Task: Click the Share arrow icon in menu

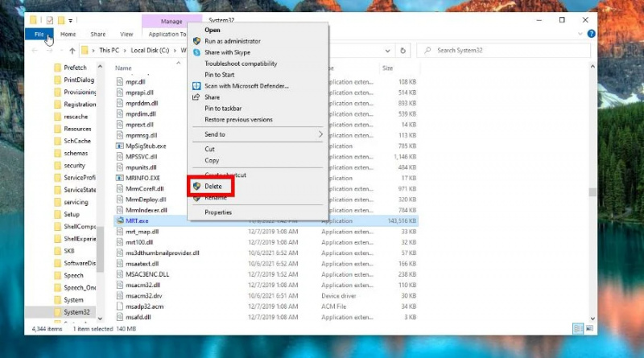Action: coord(196,97)
